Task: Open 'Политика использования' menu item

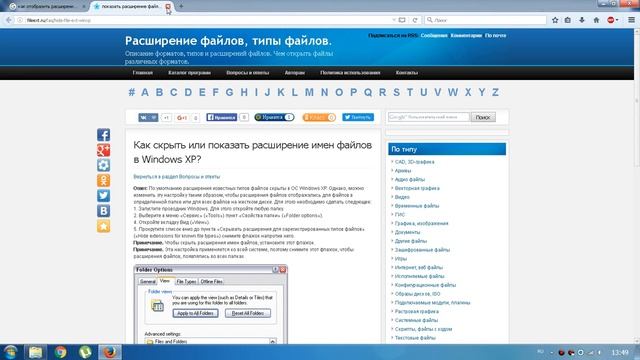Action: (350, 73)
